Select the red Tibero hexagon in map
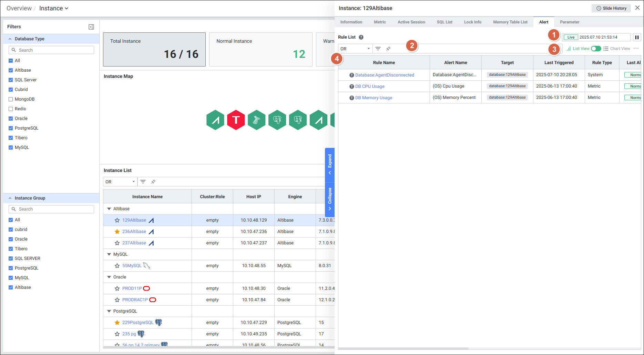644x355 pixels. click(x=236, y=120)
